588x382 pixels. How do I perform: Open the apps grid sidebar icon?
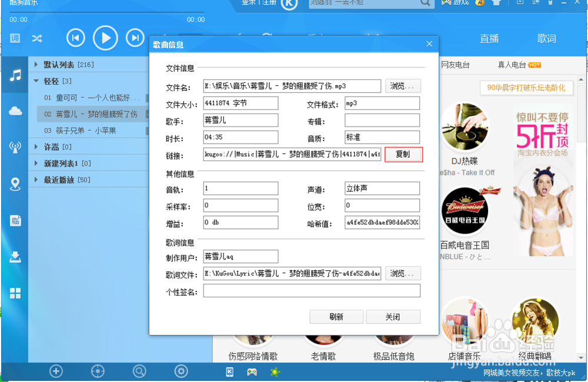[x=15, y=293]
